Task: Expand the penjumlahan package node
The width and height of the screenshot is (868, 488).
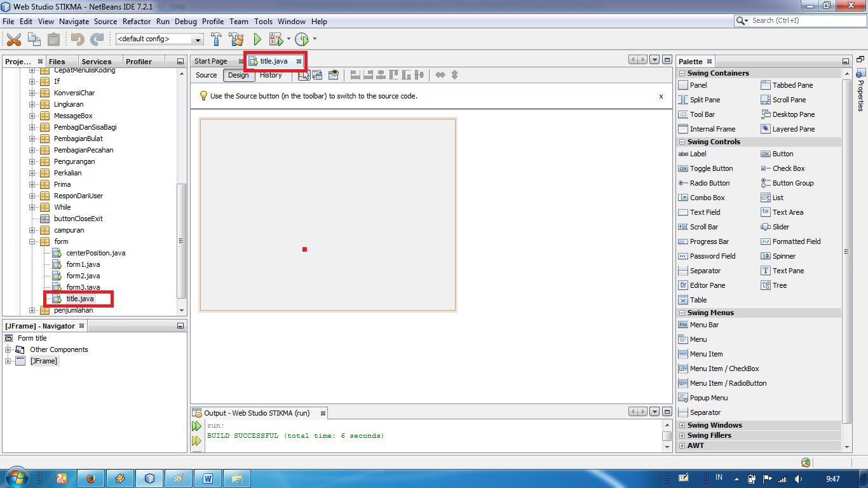Action: [x=31, y=310]
